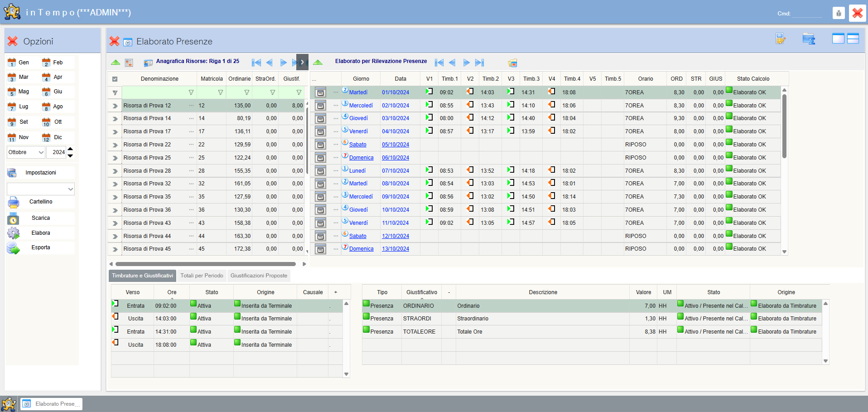868x412 pixels.
Task: Click Elaborato Prese... taskbar item
Action: coord(51,404)
